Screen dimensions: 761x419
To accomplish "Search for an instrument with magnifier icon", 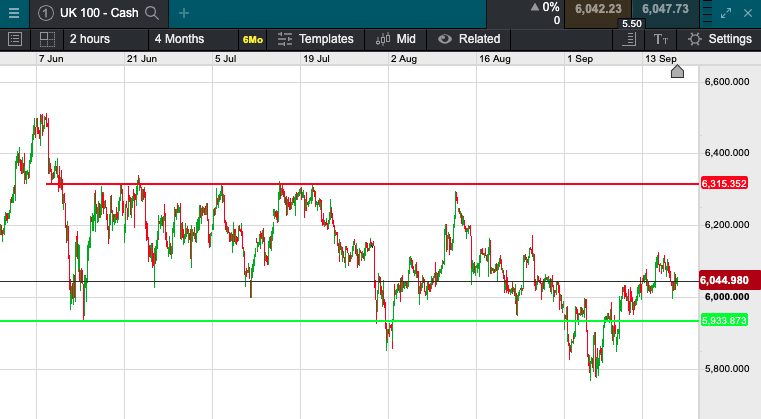I will (152, 13).
